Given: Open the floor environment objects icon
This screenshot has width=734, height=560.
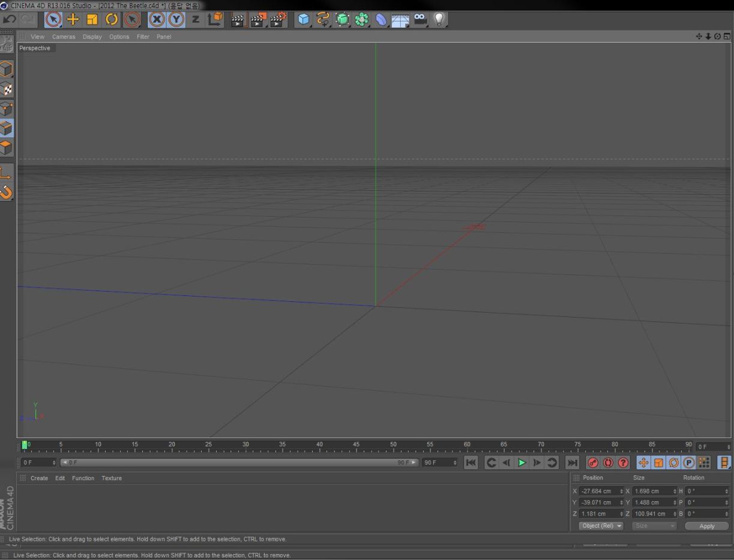Looking at the screenshot, I should 401,20.
